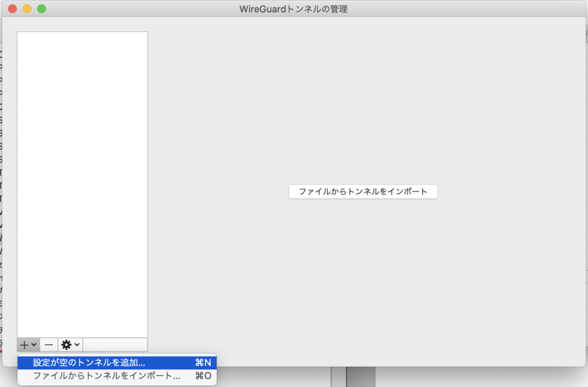
Task: Click the toolbar strip beside the gear icon
Action: (116, 345)
